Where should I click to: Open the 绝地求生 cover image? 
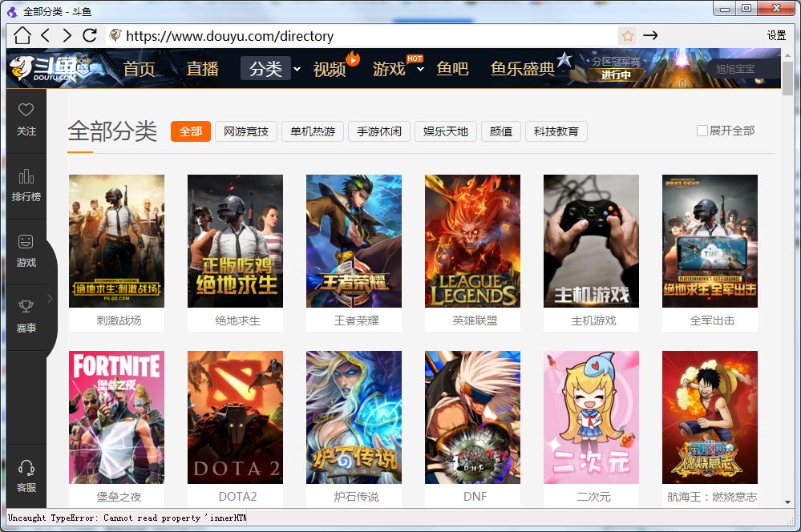click(x=235, y=241)
